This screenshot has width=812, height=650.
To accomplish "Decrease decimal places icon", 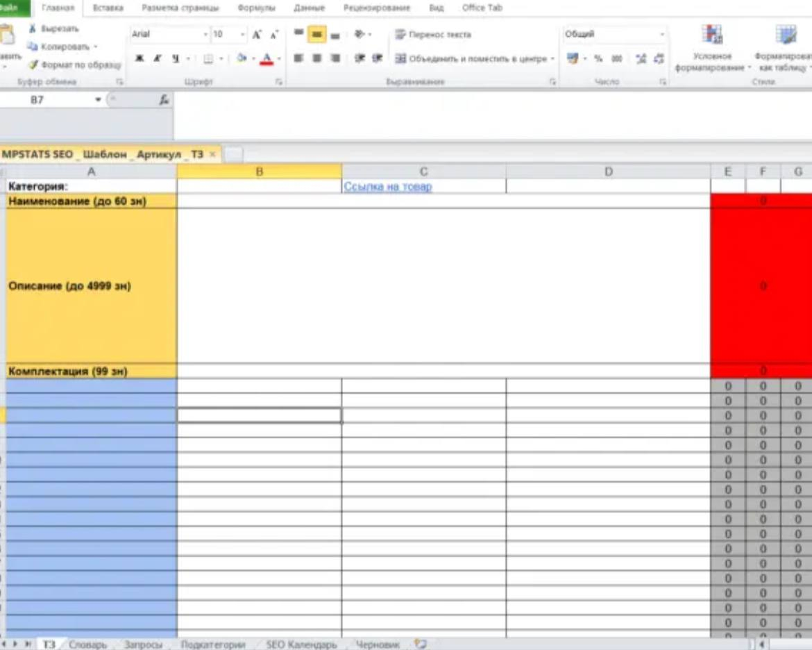I will coord(659,58).
